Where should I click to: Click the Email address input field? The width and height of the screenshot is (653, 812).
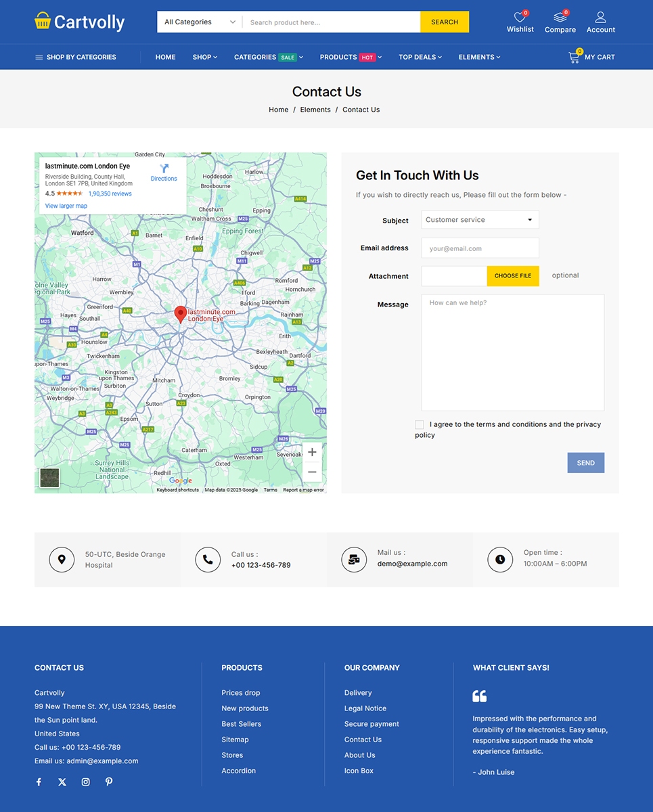point(480,248)
